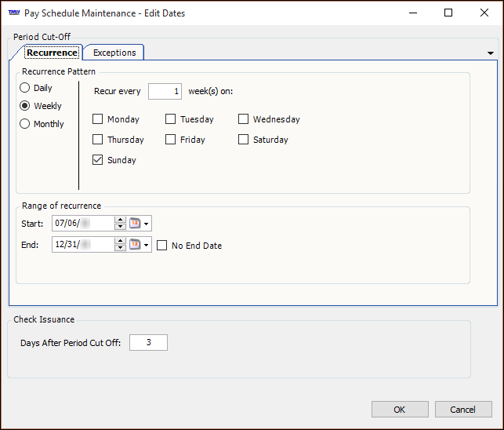504x430 pixels.
Task: Expand the End date dropdown arrow
Action: [x=147, y=246]
